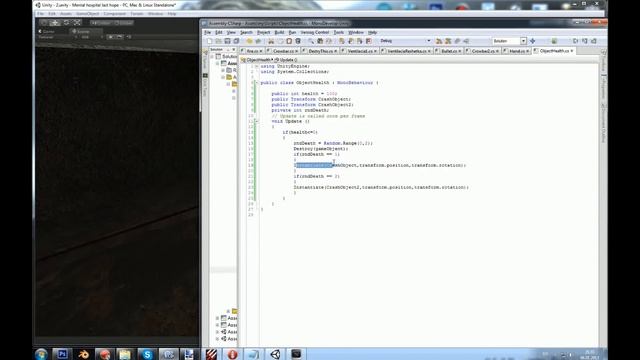Click New File icon in MonoDevelop toolbar

209,41
